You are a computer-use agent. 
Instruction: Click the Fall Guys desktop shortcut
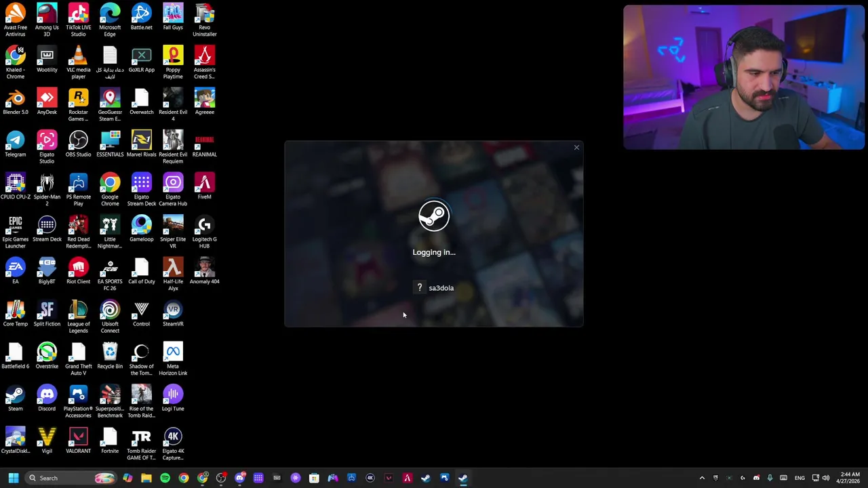coord(173,17)
